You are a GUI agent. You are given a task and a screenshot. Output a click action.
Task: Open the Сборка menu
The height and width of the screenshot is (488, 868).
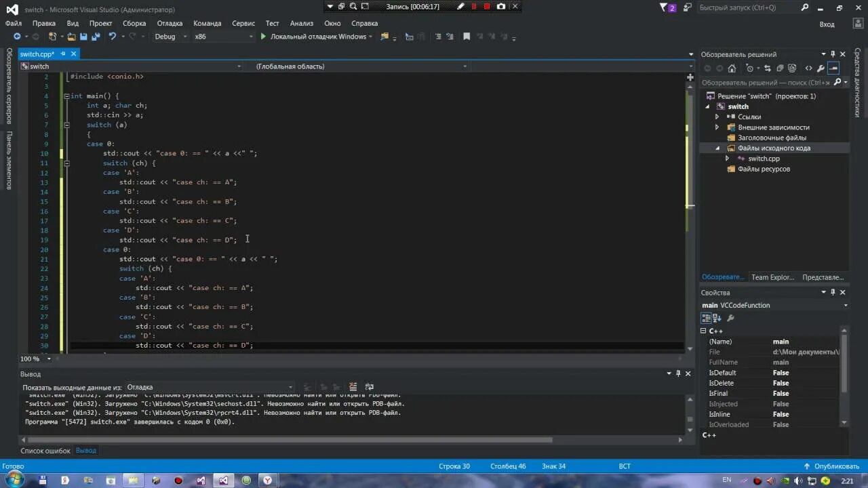pos(134,23)
